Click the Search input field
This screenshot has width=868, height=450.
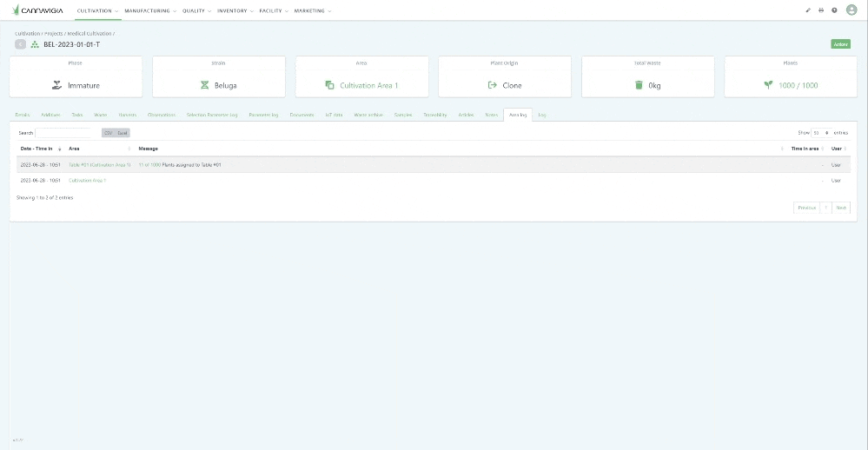coord(63,133)
